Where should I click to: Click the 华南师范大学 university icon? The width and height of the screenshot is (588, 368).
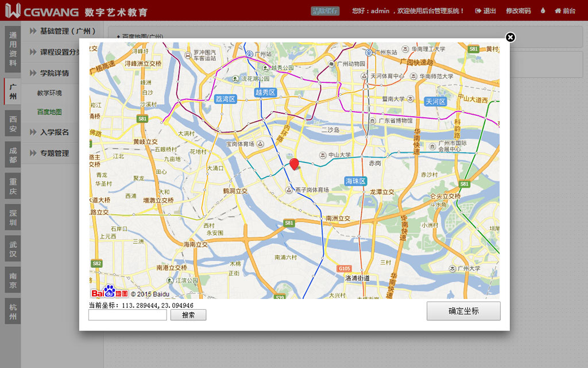pos(413,76)
